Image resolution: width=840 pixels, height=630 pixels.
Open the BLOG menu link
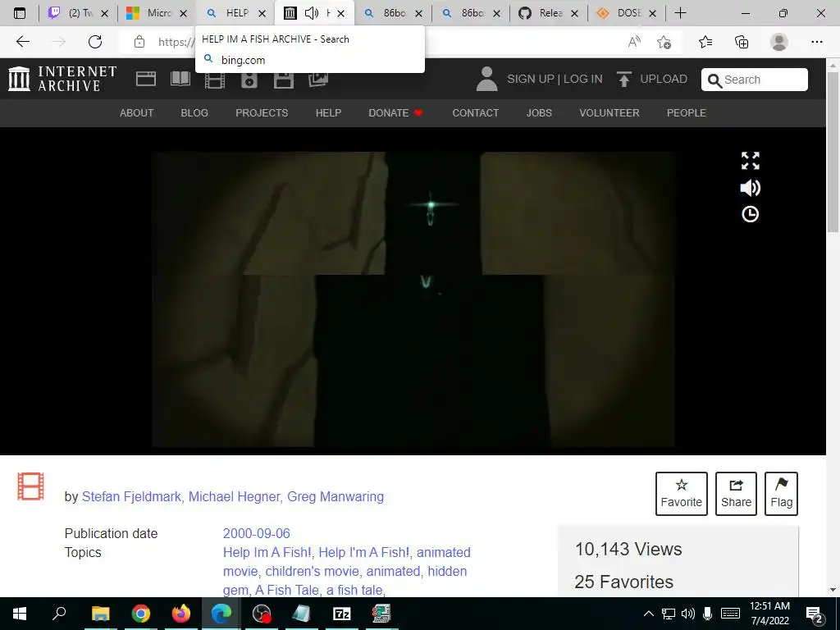[194, 113]
